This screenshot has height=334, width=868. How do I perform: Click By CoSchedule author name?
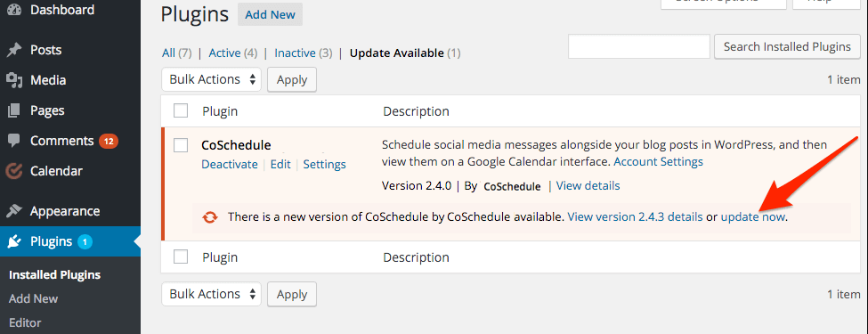(512, 187)
